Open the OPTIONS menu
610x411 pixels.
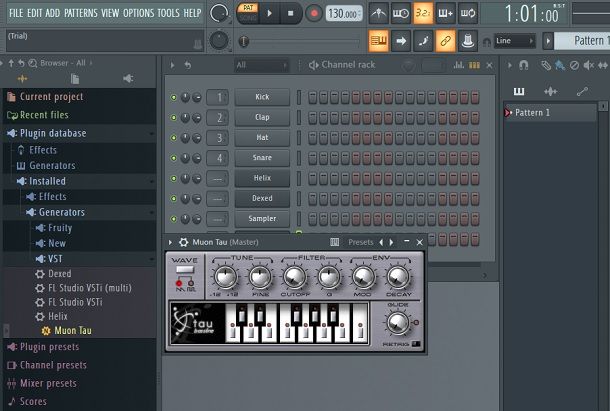[x=138, y=13]
